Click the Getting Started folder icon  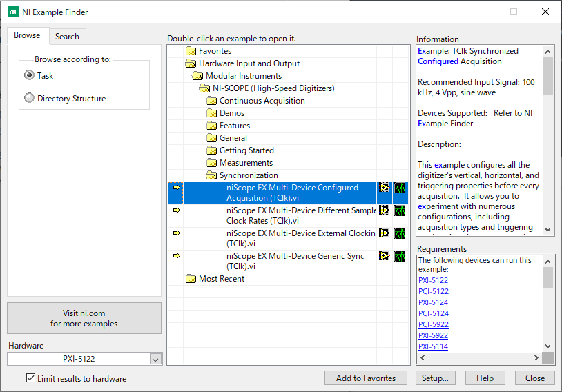(x=212, y=150)
